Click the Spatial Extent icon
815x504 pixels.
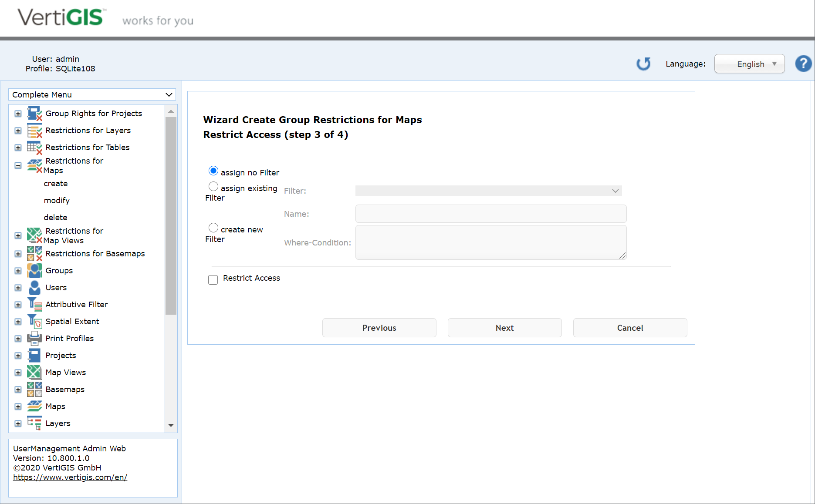[34, 321]
